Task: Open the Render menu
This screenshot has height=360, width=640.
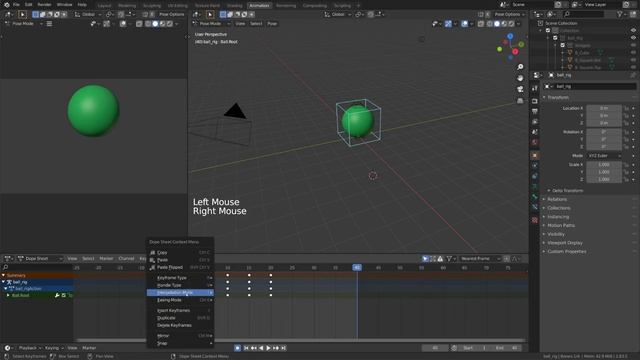Action: click(x=44, y=5)
